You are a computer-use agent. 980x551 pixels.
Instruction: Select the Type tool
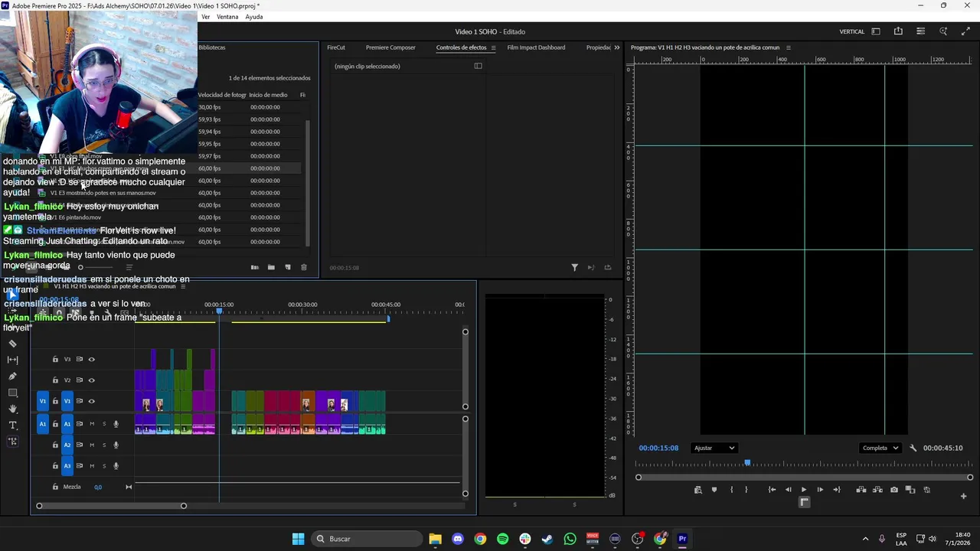pos(12,425)
